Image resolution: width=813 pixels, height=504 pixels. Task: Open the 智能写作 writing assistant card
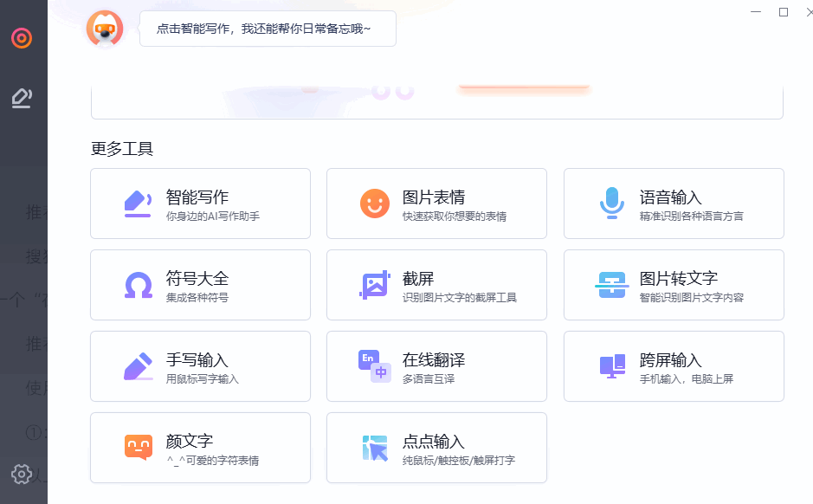point(200,203)
